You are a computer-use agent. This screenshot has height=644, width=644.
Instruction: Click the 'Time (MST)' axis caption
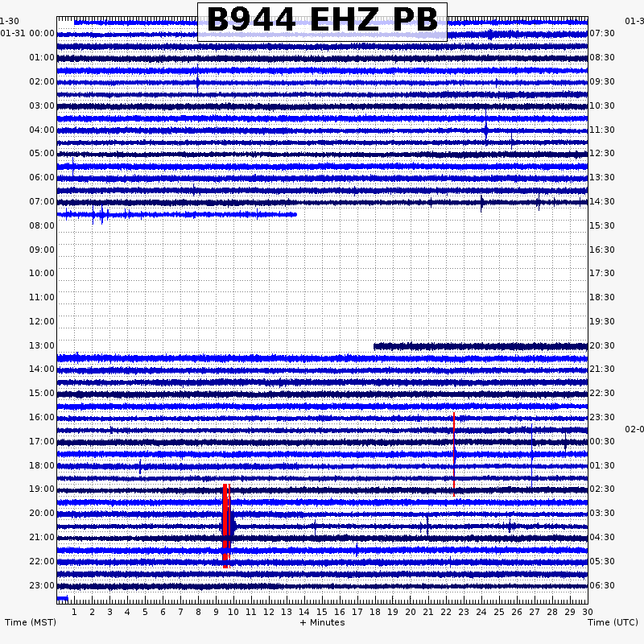31,622
